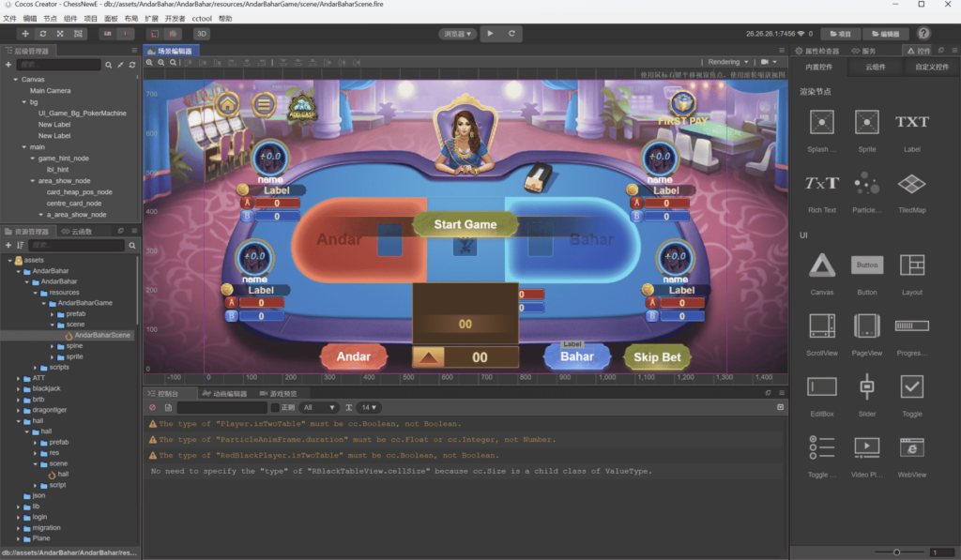Screen dimensions: 961x560
Task: Select the Label control under 渲染节点
Action: [911, 122]
